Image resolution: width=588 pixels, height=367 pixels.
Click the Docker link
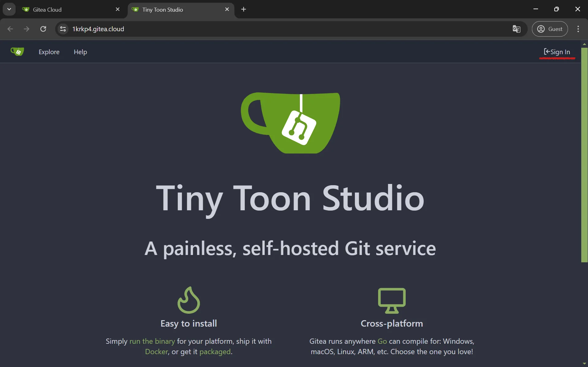coord(156,351)
